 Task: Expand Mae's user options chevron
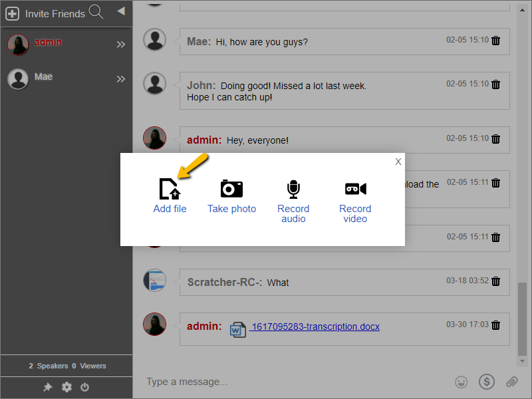[121, 78]
